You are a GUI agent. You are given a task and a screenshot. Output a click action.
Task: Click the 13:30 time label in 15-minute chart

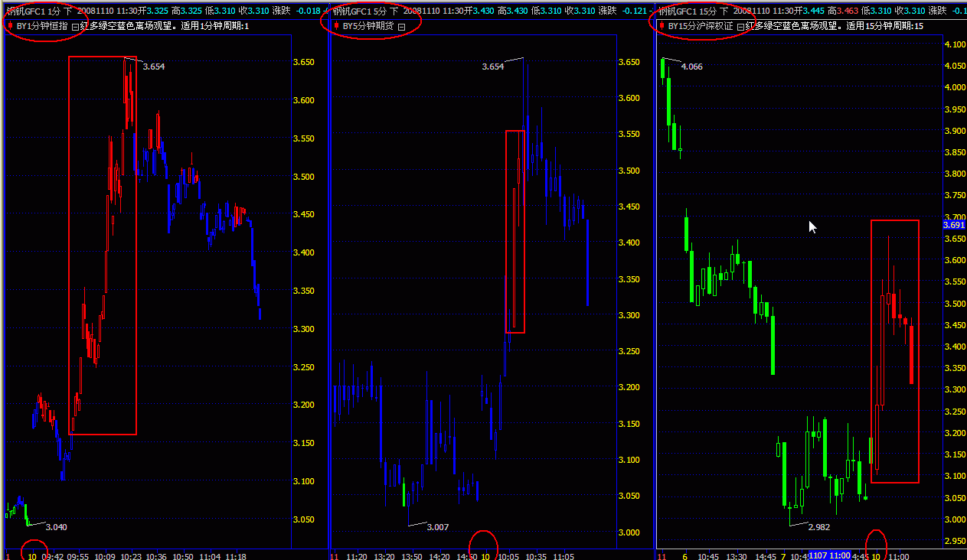[736, 555]
